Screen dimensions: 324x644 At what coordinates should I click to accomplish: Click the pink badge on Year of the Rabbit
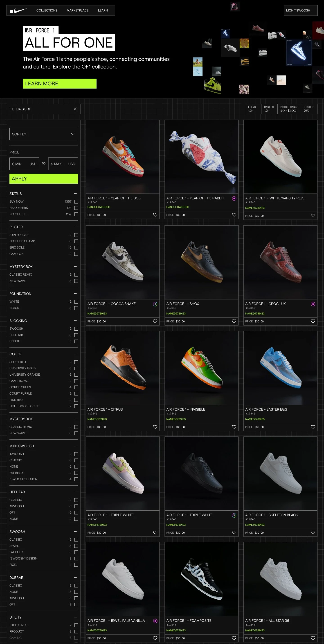(234, 199)
